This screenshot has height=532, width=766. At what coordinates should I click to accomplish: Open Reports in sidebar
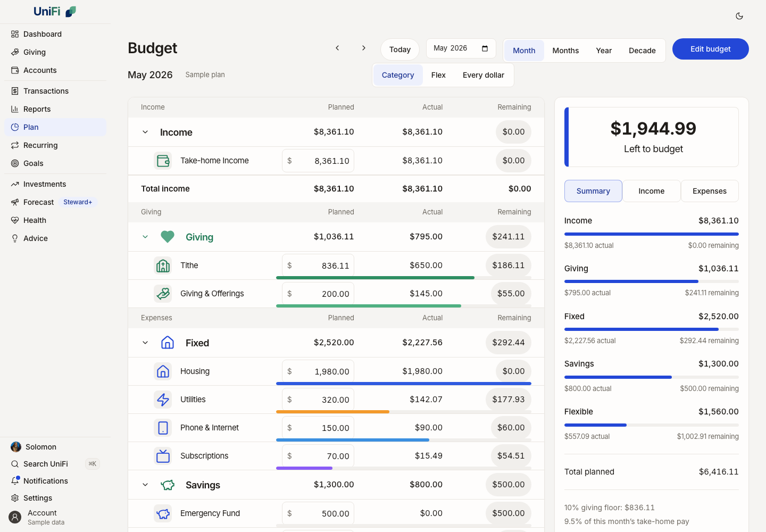coord(55,109)
